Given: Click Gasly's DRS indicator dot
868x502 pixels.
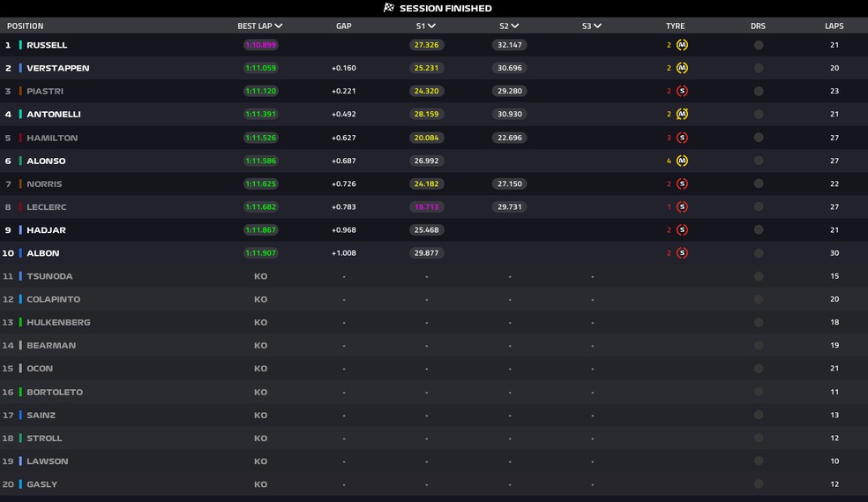Looking at the screenshot, I should pos(759,483).
